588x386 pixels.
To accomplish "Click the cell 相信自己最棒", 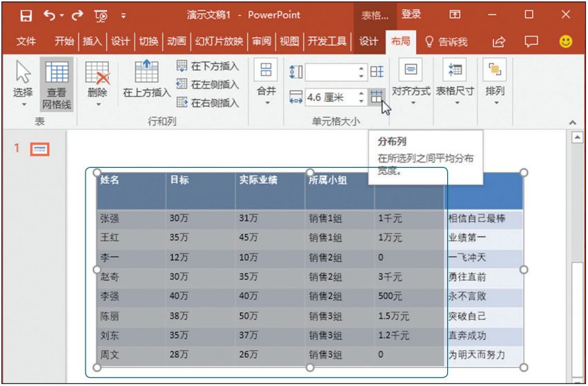I will (484, 219).
